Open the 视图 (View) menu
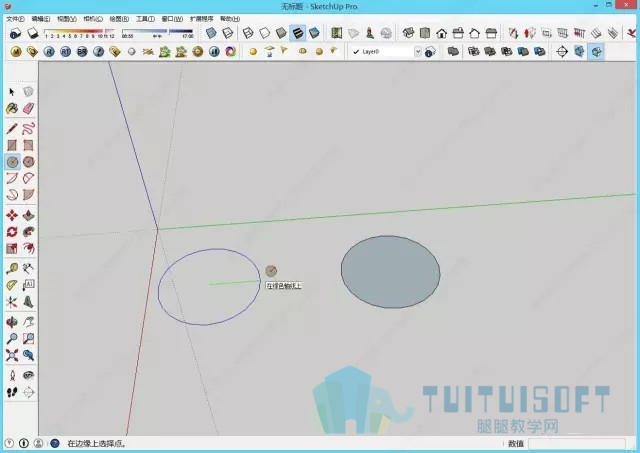 pyautogui.click(x=67, y=19)
